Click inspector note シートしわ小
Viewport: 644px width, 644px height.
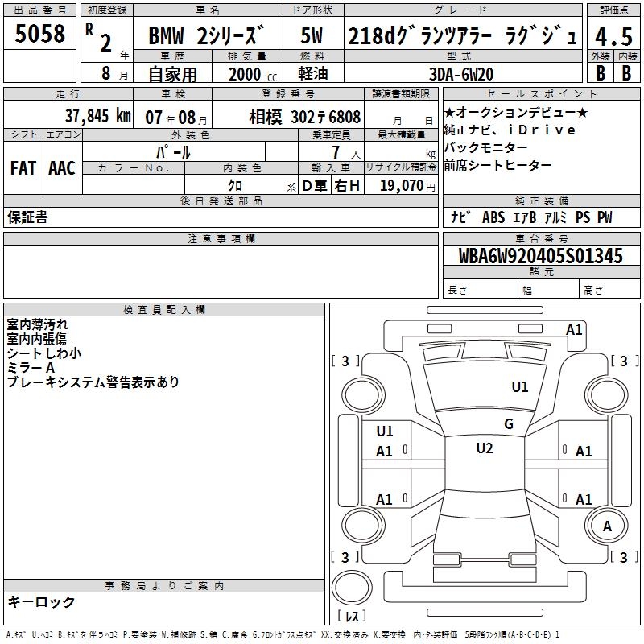[44, 353]
